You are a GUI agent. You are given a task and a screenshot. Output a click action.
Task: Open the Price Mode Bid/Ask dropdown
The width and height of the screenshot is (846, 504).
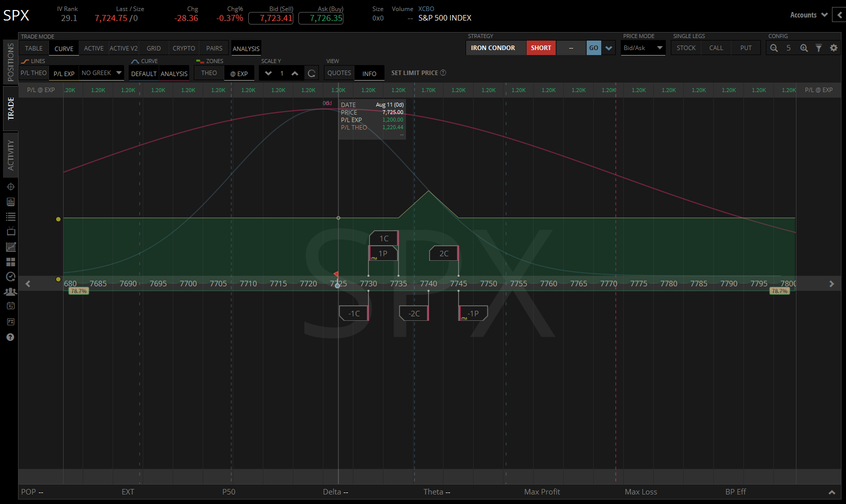[x=643, y=48]
